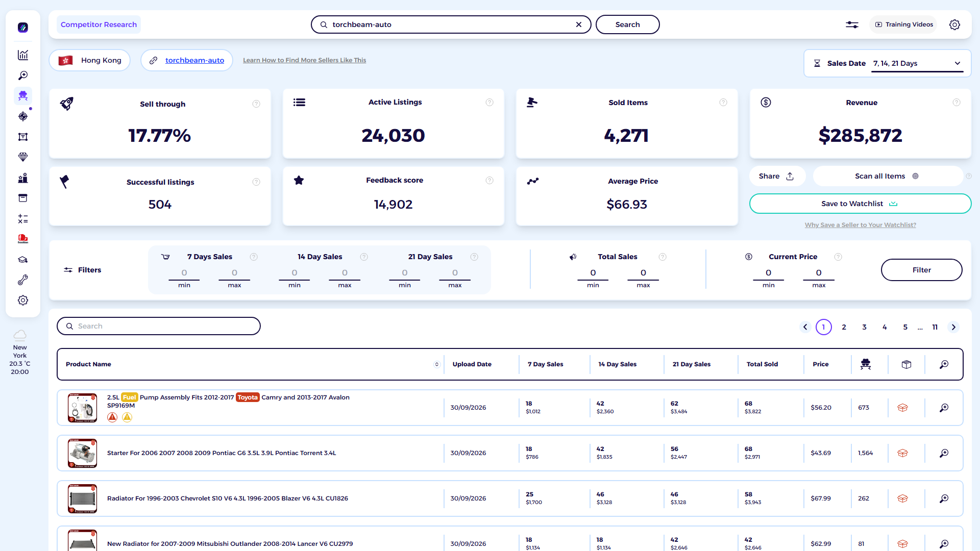Open the Radiator Chevrolet S10 product thumbnail

82,498
